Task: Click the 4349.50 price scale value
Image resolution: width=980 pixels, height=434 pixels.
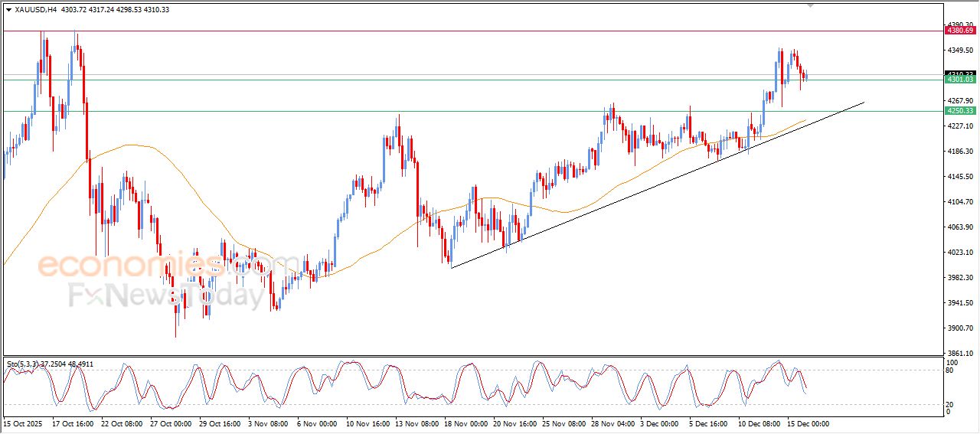Action: [959, 51]
